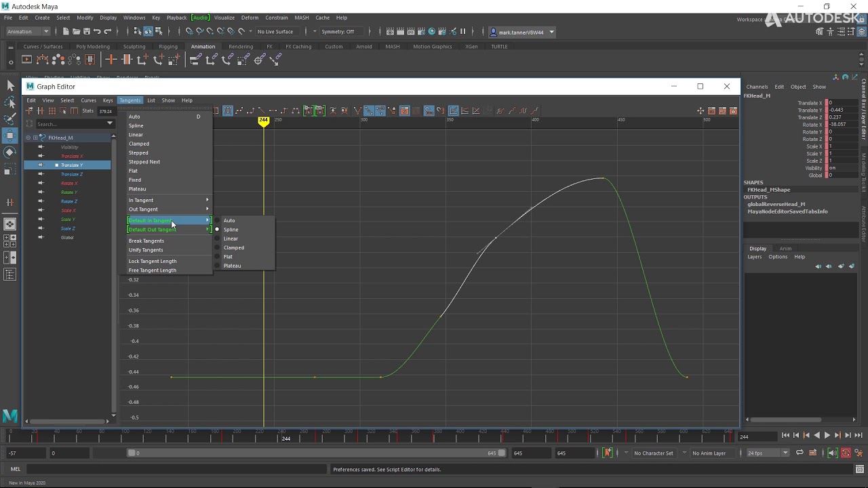
Task: Open the Trax Editor from the Graph Editor
Action: [722, 111]
